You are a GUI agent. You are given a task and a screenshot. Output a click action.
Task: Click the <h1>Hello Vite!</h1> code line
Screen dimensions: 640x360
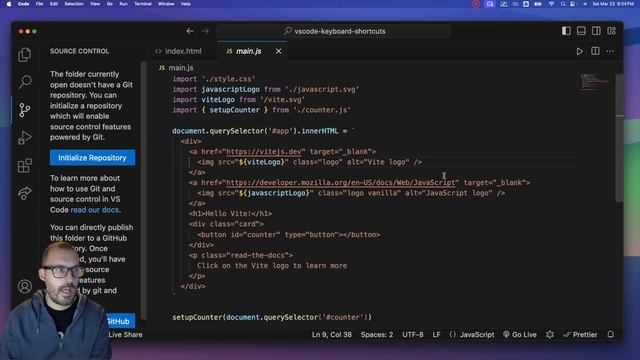[230, 213]
